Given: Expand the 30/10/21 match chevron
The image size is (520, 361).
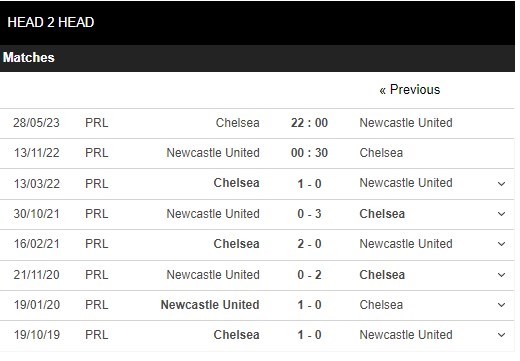Looking at the screenshot, I should pyautogui.click(x=501, y=214).
